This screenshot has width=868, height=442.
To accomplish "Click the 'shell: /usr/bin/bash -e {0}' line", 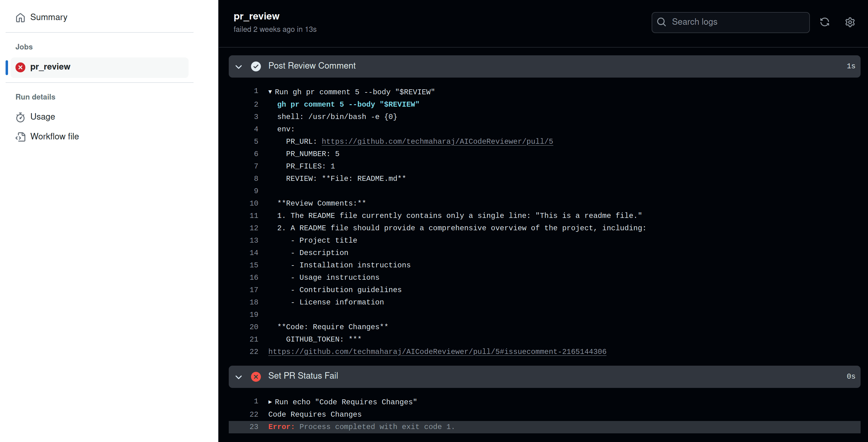I will click(337, 117).
